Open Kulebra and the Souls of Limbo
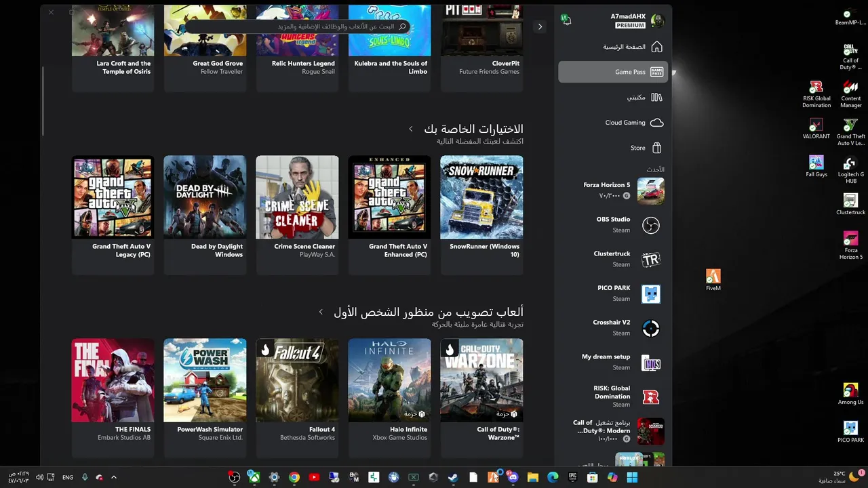 (x=389, y=47)
